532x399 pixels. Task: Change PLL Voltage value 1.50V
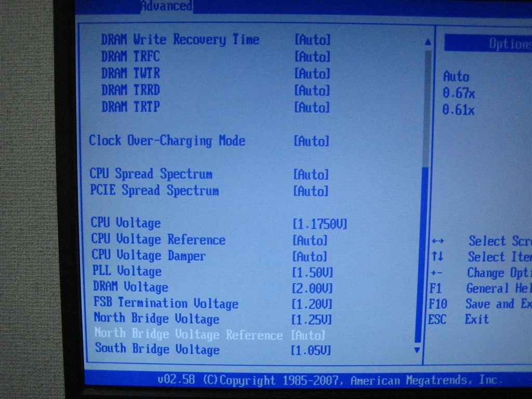click(312, 272)
